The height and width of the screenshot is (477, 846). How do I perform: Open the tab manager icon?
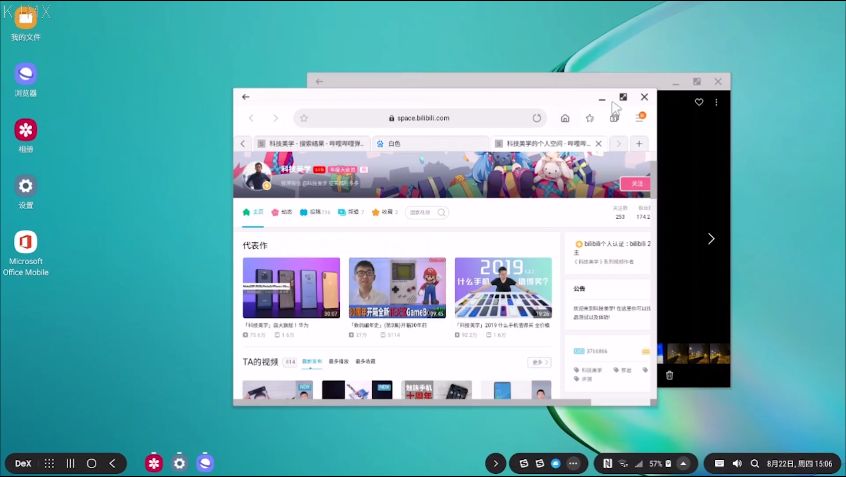pyautogui.click(x=614, y=118)
